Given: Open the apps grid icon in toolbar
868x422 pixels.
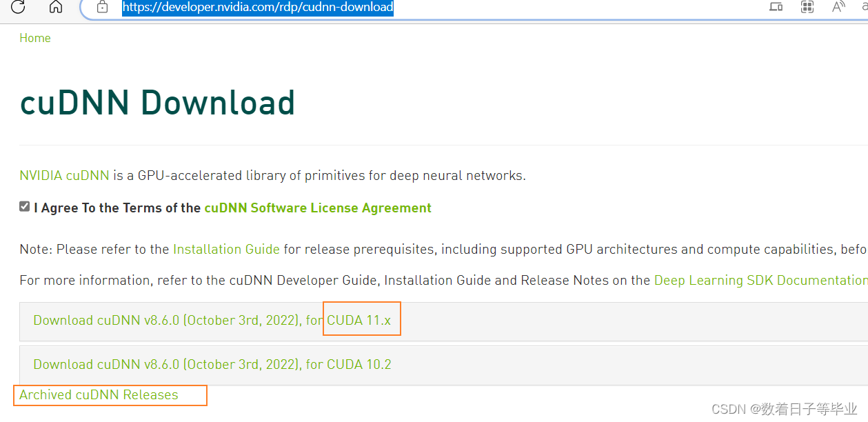Looking at the screenshot, I should (x=807, y=7).
